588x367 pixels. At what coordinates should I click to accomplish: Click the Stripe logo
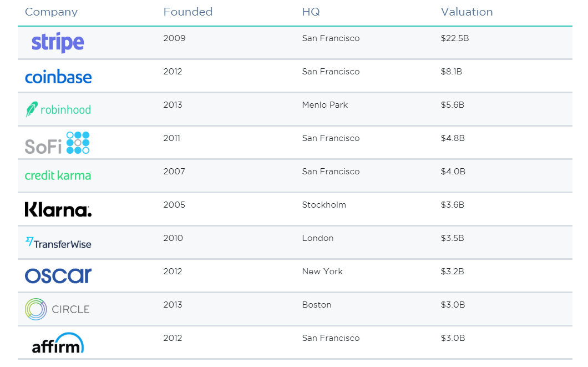coord(58,43)
